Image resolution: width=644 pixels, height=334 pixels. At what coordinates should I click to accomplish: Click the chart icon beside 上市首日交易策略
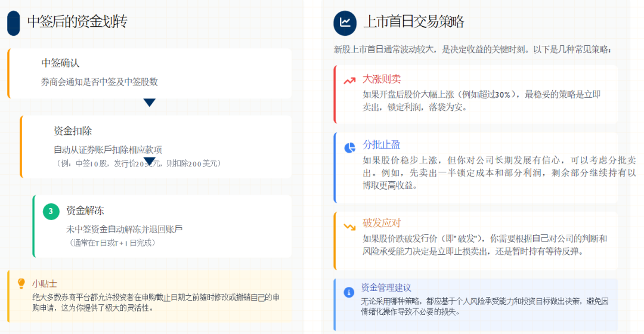coord(345,23)
